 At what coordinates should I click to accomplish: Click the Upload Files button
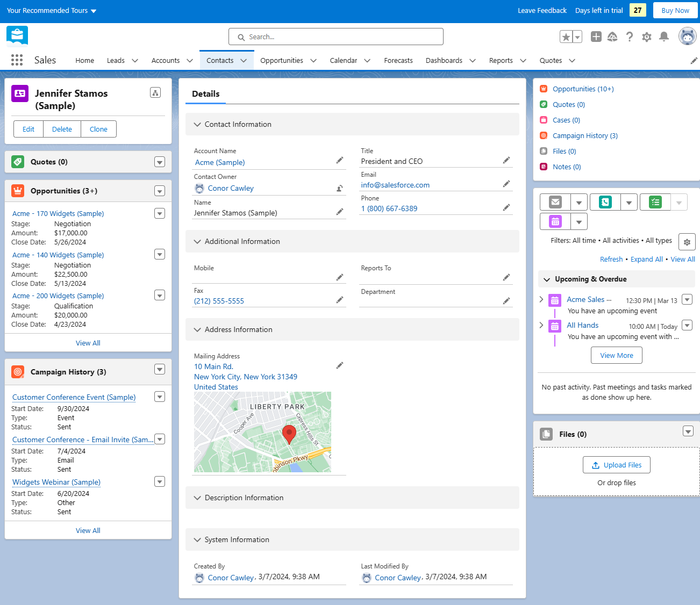point(617,465)
